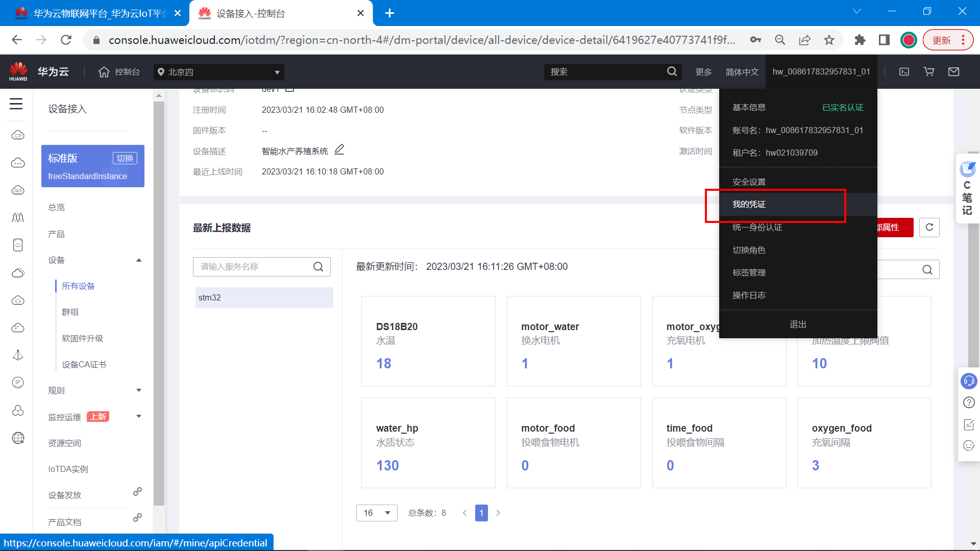Viewport: 980px width, 551px height.
Task: Open 设备CA证书 in sidebar
Action: pyautogui.click(x=84, y=364)
